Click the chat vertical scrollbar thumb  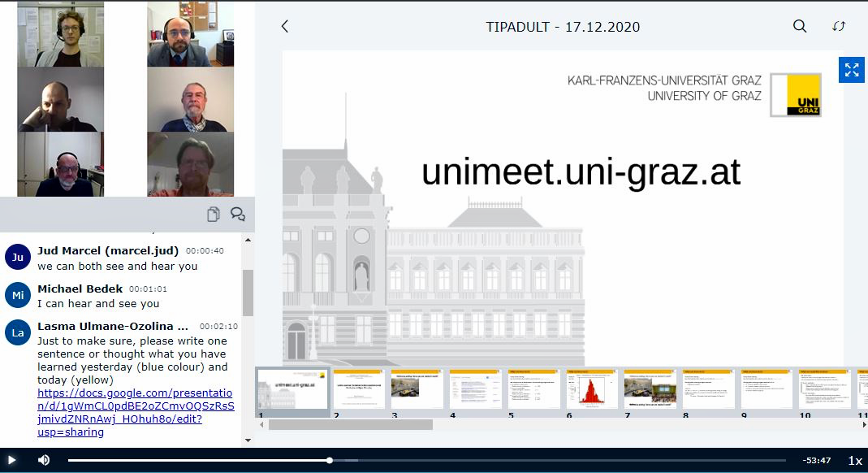click(248, 293)
